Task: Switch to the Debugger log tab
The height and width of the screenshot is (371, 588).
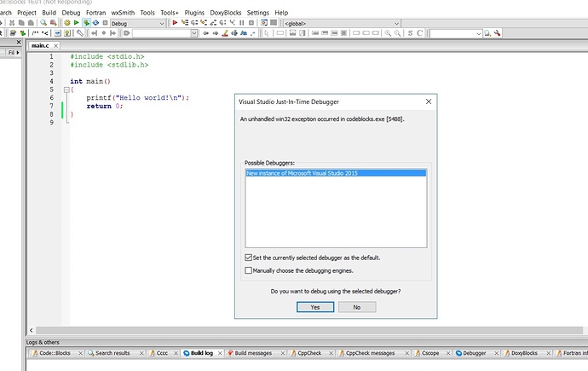Action: click(x=475, y=353)
